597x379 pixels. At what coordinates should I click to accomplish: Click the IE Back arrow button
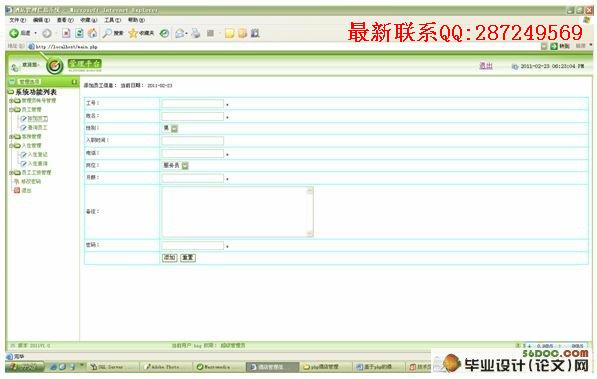[x=14, y=34]
